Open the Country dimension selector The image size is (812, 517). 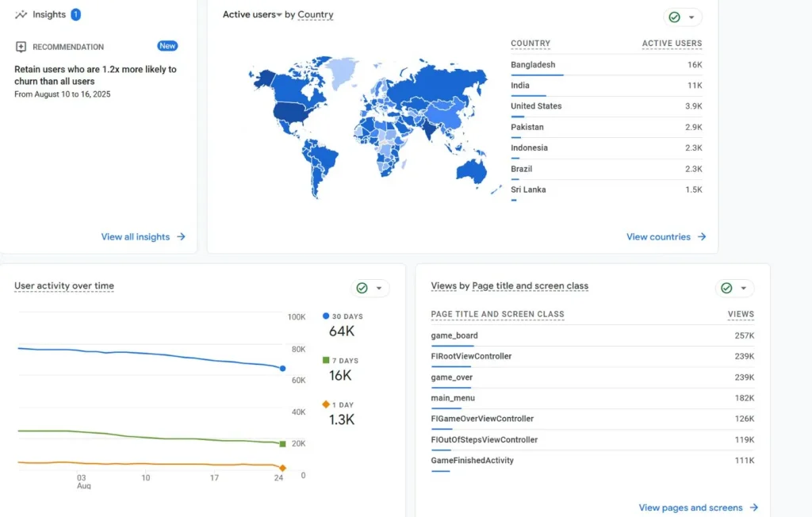316,14
